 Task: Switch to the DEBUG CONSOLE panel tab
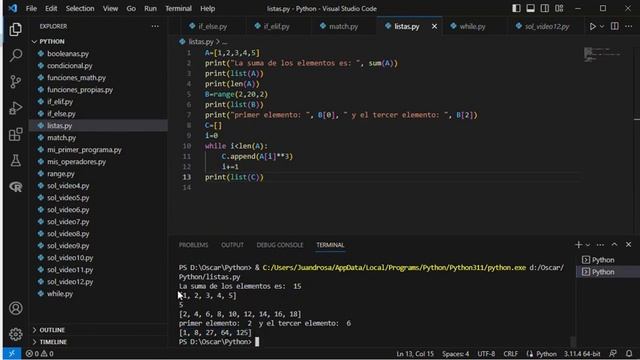coord(280,245)
